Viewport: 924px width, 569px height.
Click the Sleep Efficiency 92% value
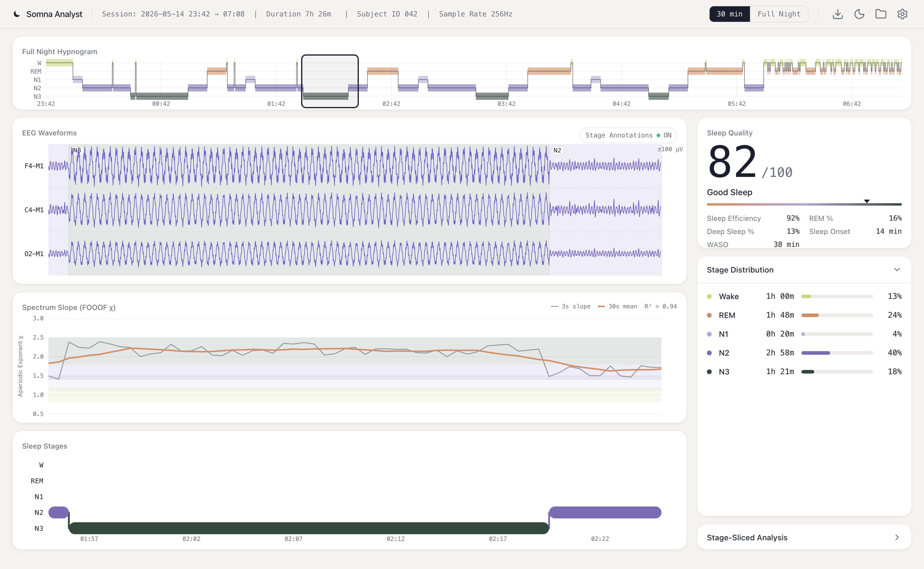(793, 218)
